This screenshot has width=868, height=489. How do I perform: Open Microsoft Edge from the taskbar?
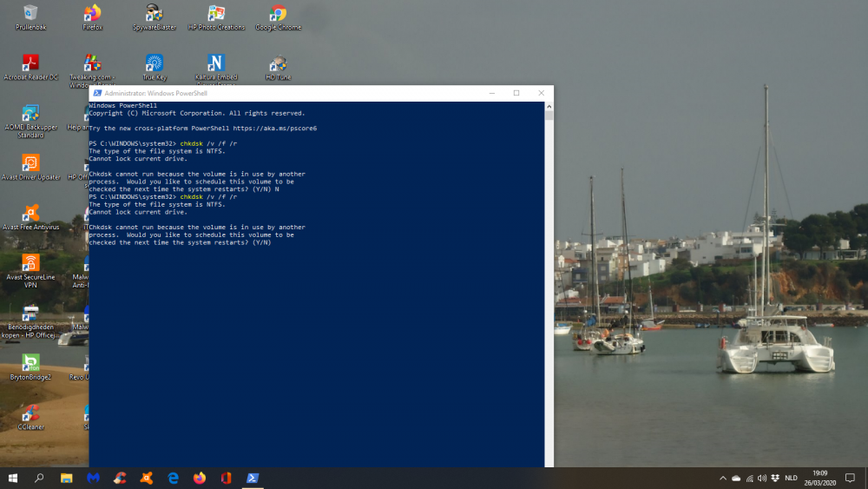pyautogui.click(x=173, y=478)
